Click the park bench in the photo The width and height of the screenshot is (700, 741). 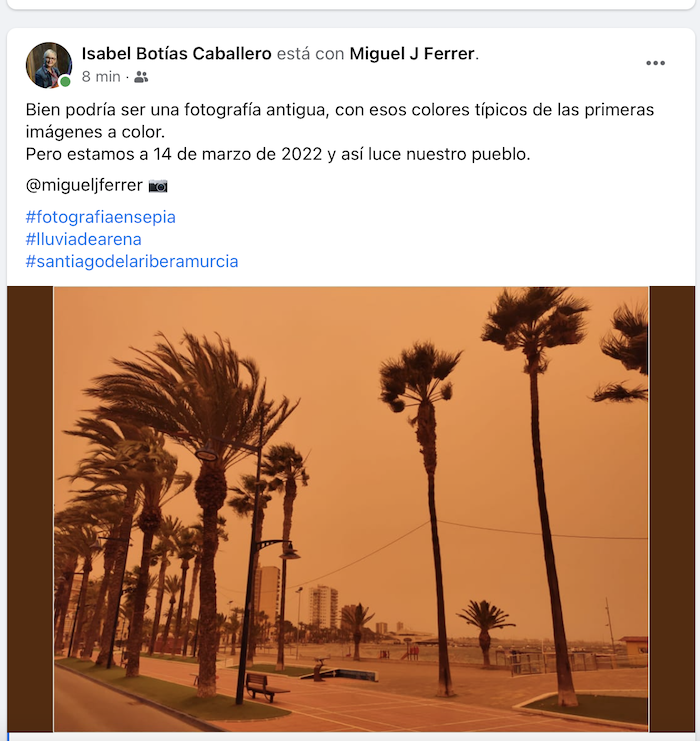(x=266, y=686)
